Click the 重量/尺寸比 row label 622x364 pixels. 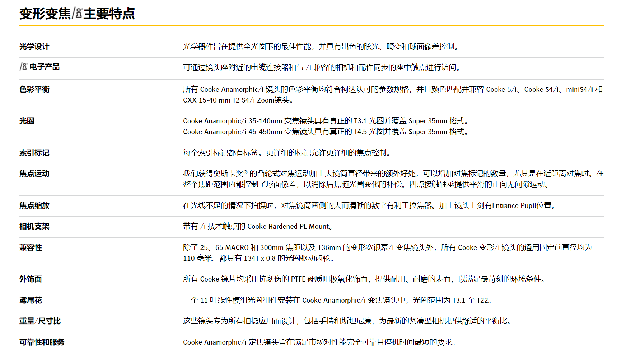(x=40, y=321)
